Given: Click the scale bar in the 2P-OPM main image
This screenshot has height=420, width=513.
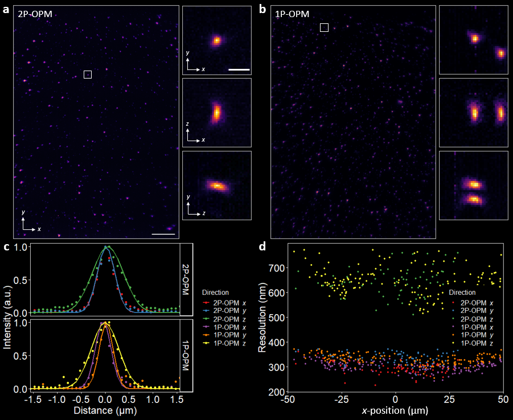Looking at the screenshot, I should 163,233.
